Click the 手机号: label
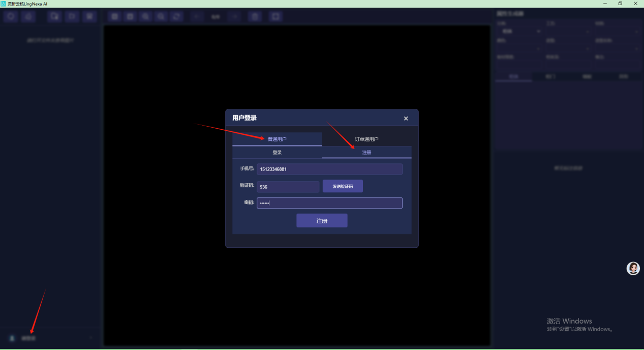The height and width of the screenshot is (350, 644). coord(247,168)
